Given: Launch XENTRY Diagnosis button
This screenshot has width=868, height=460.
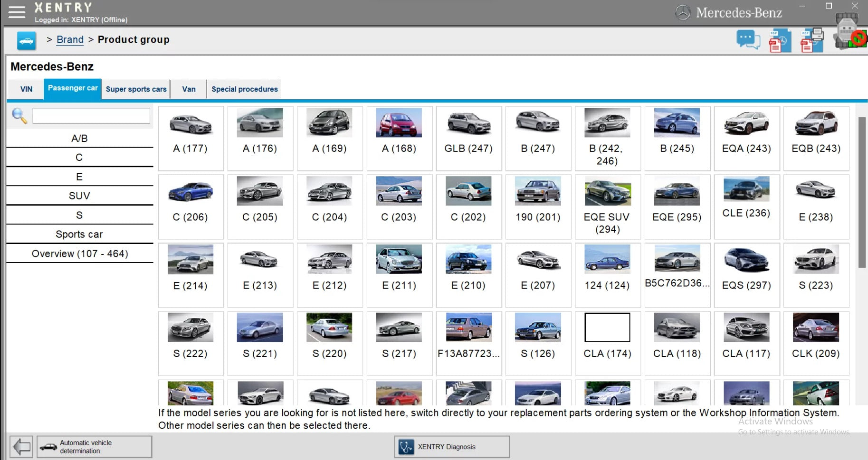Looking at the screenshot, I should tap(451, 447).
